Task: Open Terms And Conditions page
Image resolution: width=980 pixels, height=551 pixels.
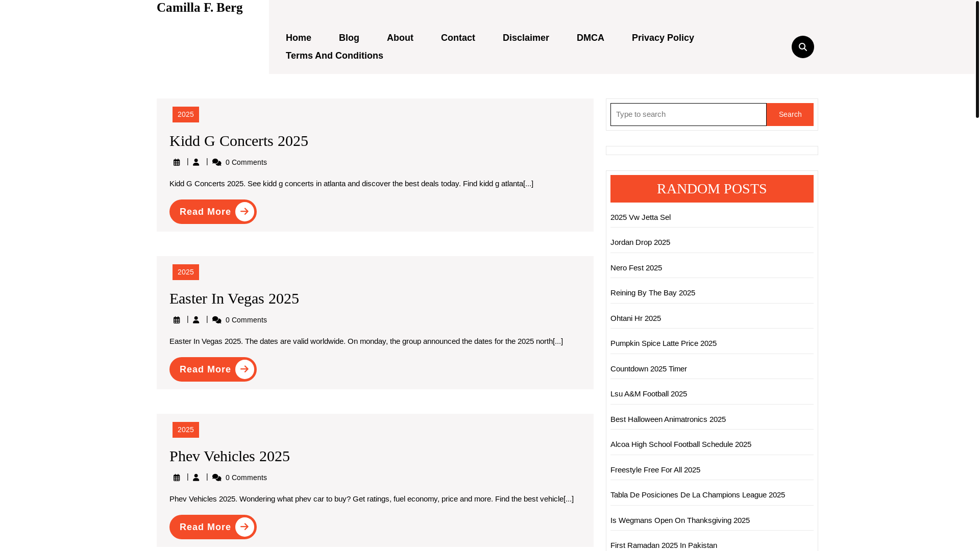Action: [334, 56]
